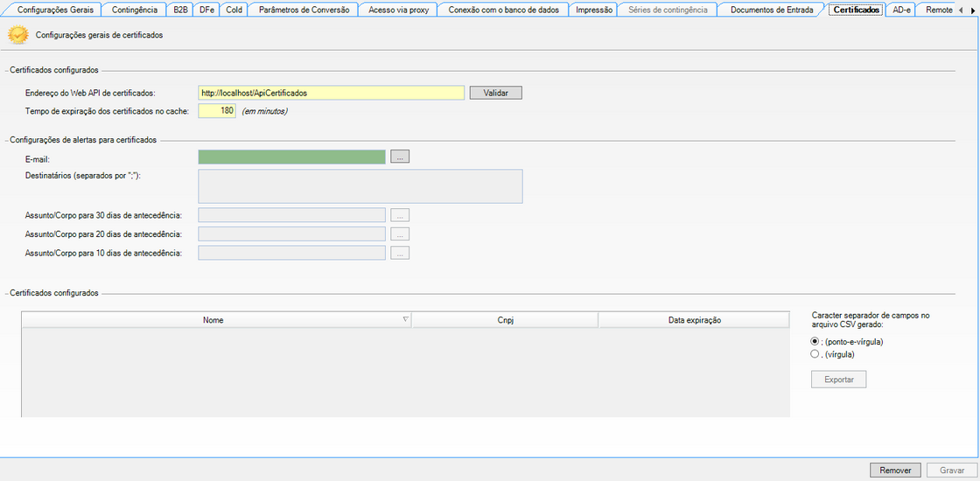Screen dimensions: 980x481
Task: Select the B2B tab
Action: [x=180, y=10]
